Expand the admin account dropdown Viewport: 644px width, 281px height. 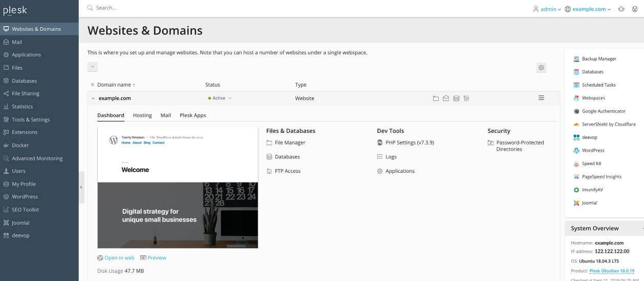point(547,9)
